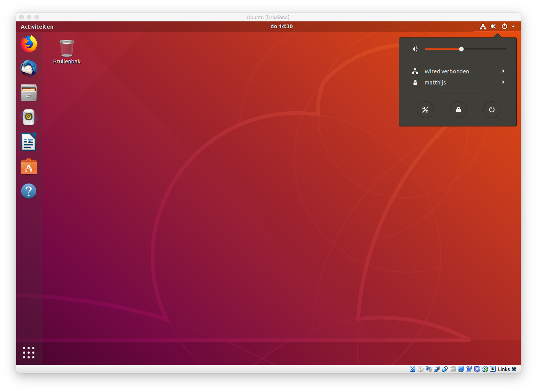Launch Thunderbird mail client
The image size is (537, 392).
[x=29, y=68]
